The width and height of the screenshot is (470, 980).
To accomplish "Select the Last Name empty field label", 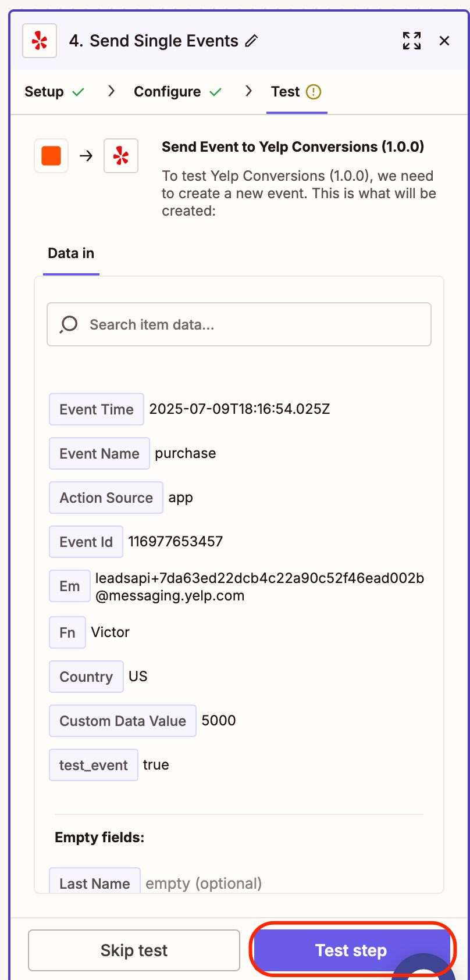I will [95, 881].
